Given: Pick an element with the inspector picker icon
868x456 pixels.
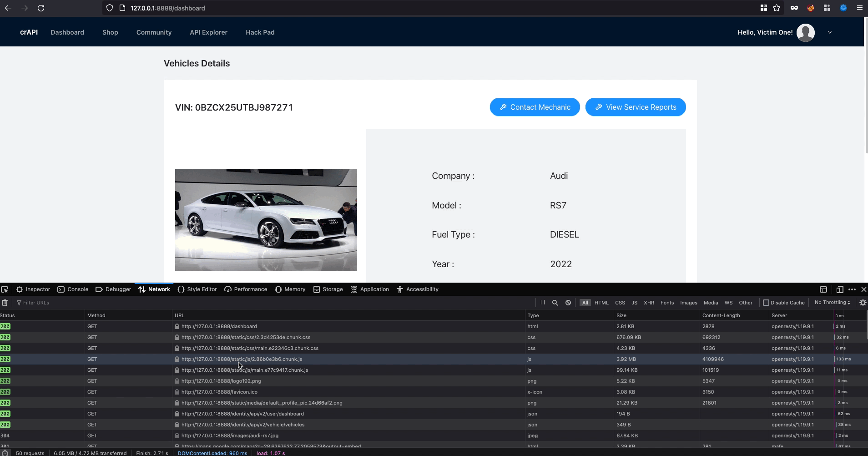Looking at the screenshot, I should tap(5, 289).
